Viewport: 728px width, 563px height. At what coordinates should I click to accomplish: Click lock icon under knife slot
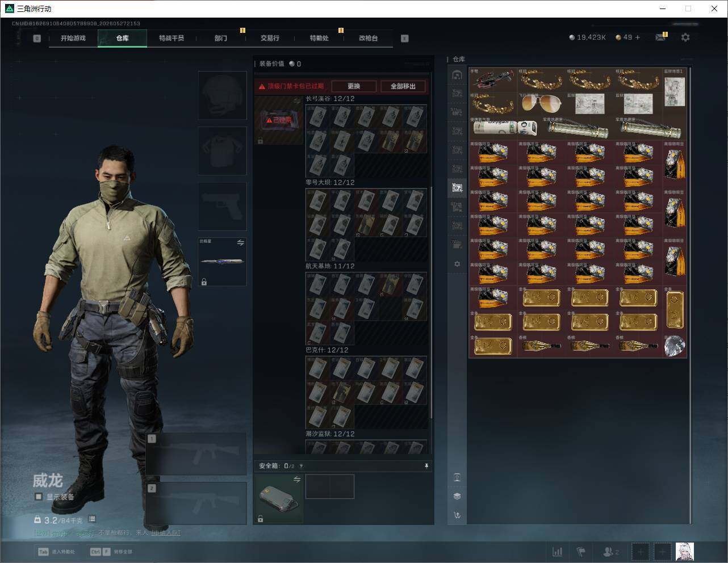[x=204, y=281]
